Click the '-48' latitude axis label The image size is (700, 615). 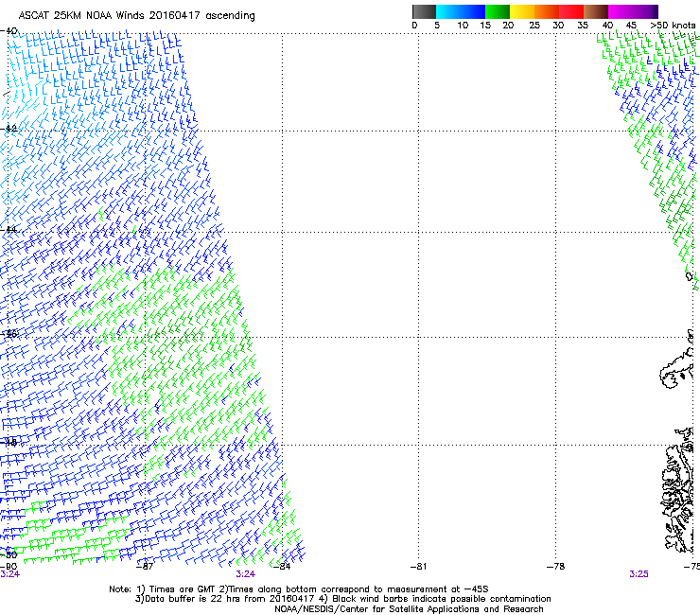(9, 443)
